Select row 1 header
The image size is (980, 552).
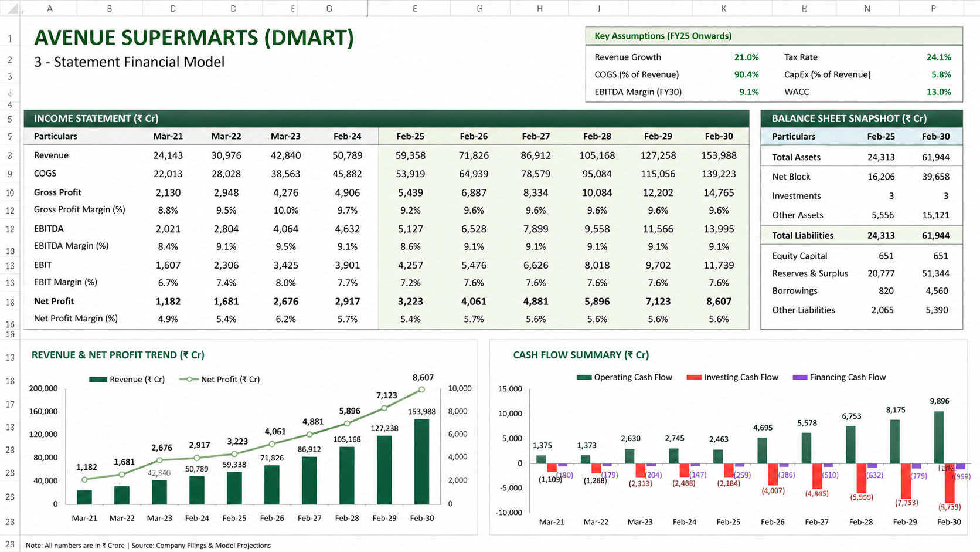[10, 39]
